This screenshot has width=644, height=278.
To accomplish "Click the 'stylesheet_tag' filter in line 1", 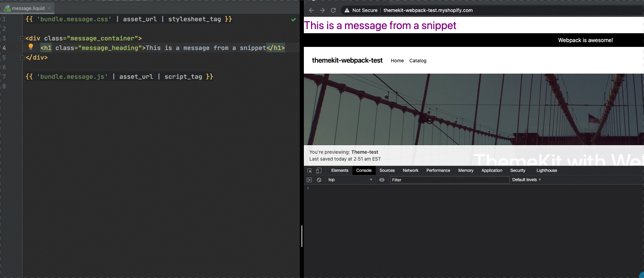I will [x=194, y=19].
